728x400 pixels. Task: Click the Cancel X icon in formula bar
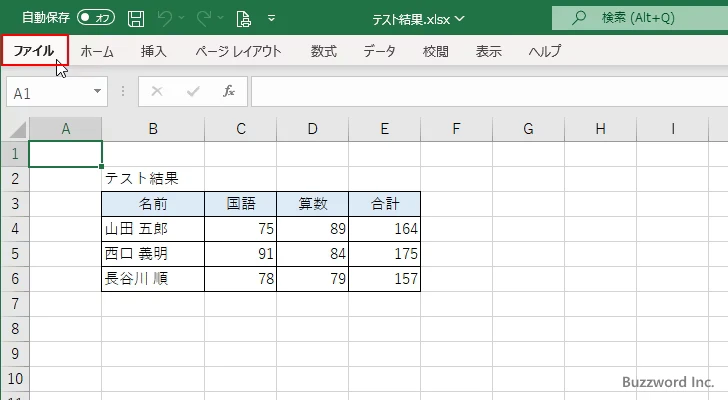click(x=156, y=91)
